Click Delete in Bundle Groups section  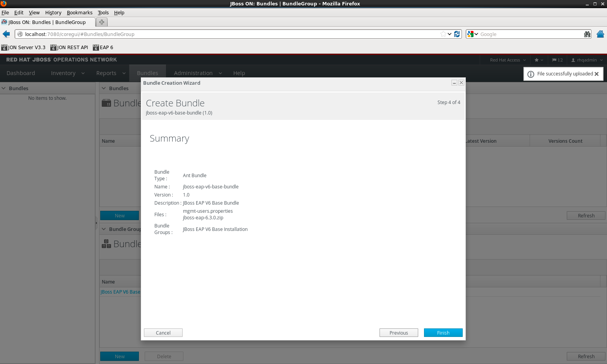tap(164, 356)
